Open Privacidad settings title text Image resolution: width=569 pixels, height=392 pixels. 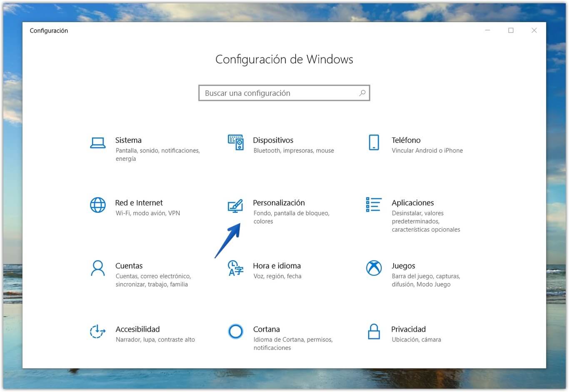(408, 330)
